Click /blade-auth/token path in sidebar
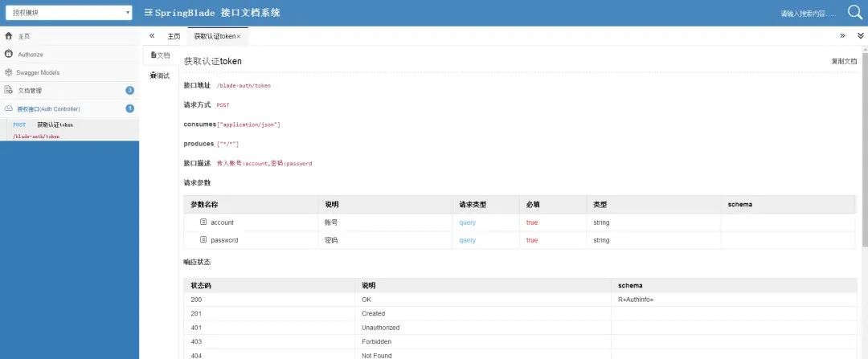Viewport: 868px width, 359px height. pyautogui.click(x=36, y=136)
